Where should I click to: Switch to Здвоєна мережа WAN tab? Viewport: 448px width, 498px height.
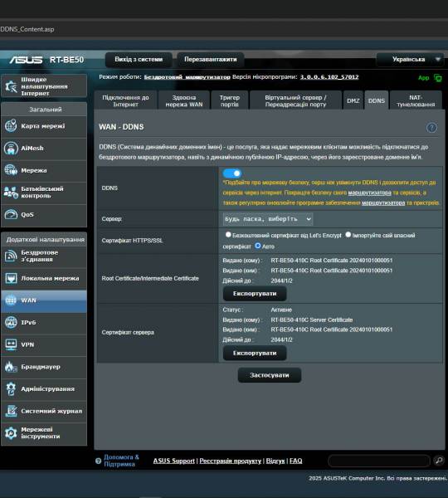click(x=184, y=100)
